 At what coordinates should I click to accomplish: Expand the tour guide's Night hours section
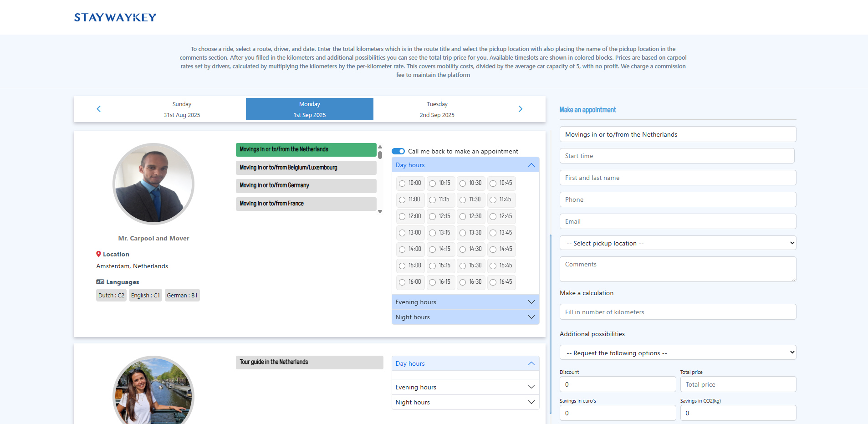coord(465,402)
